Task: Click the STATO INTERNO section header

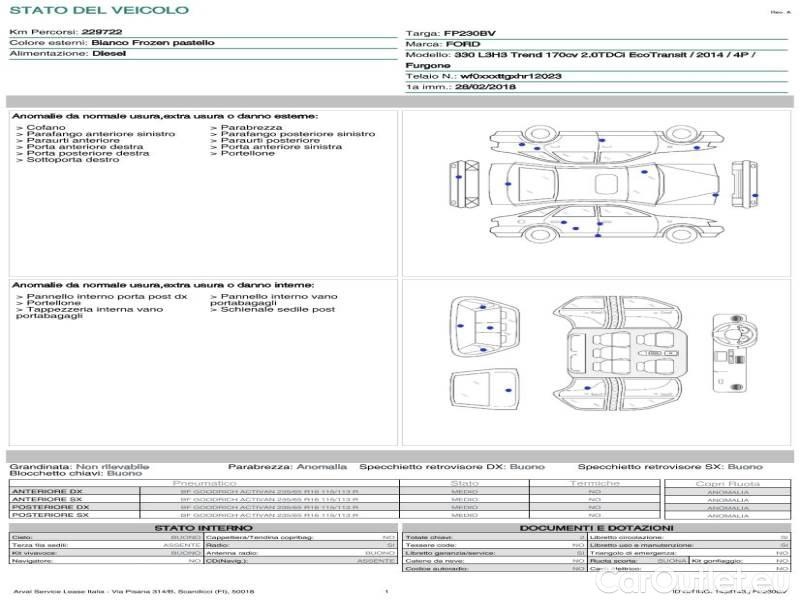Action: (x=203, y=528)
